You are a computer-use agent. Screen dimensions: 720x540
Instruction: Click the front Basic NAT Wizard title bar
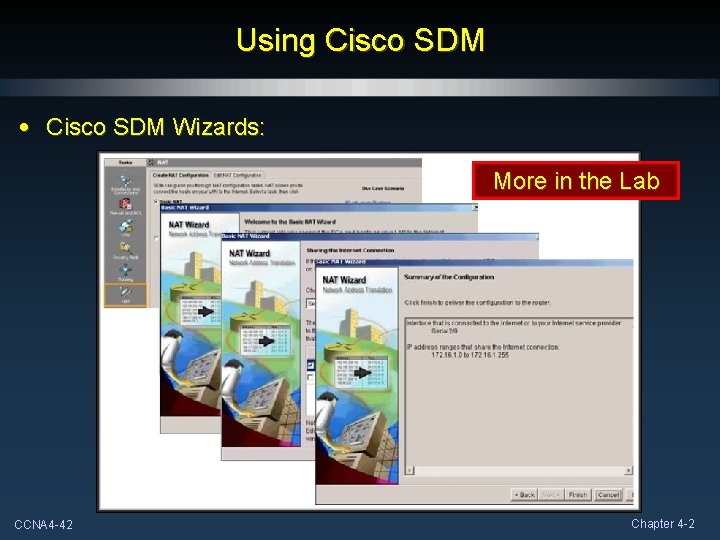click(x=474, y=262)
